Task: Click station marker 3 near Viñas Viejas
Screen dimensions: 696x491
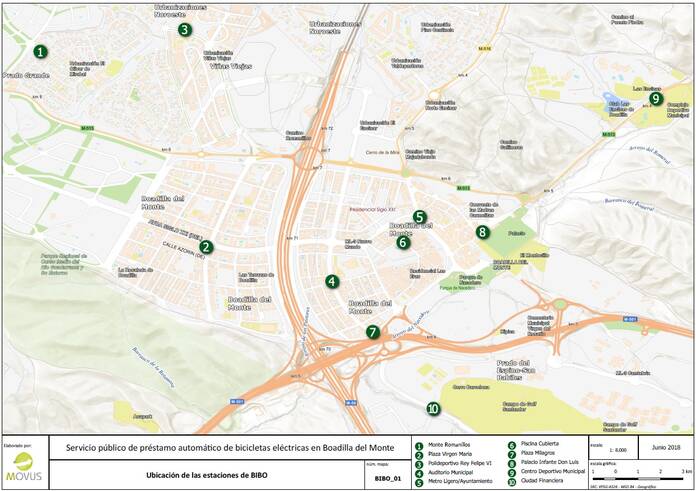Action: tap(185, 30)
